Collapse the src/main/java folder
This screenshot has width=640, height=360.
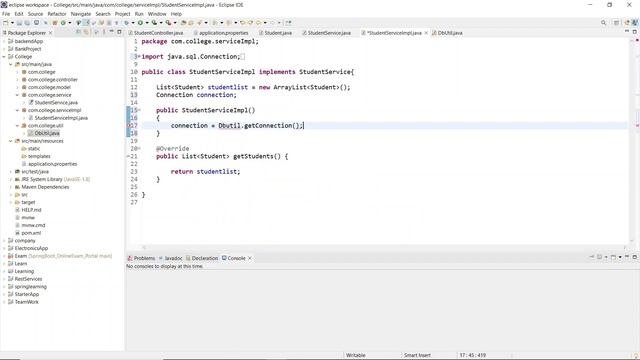(x=11, y=64)
